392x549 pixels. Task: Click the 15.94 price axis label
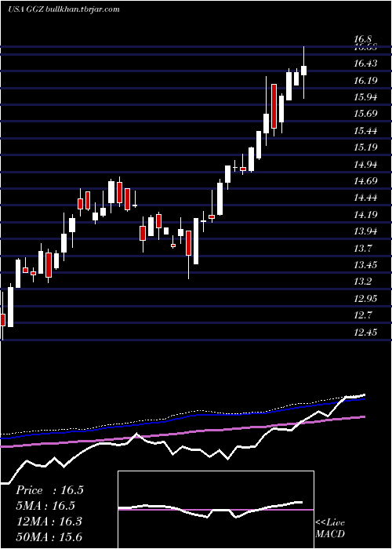pos(365,97)
